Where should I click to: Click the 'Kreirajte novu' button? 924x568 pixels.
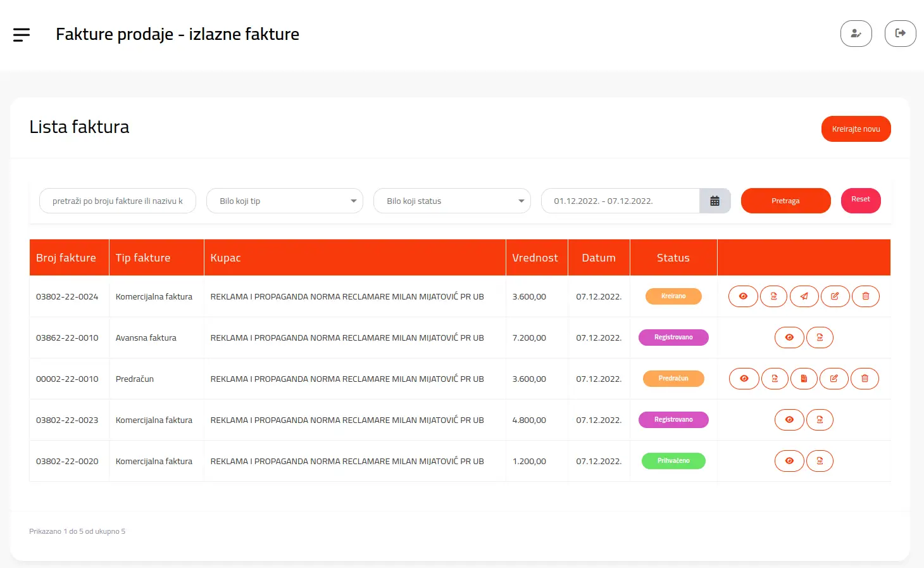coord(856,129)
